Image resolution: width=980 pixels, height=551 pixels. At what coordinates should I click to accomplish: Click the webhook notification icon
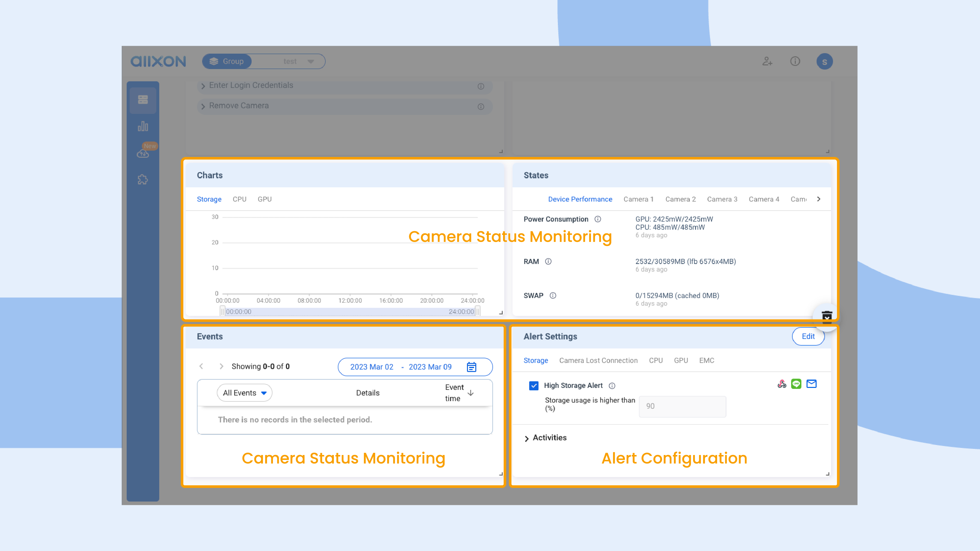point(781,384)
